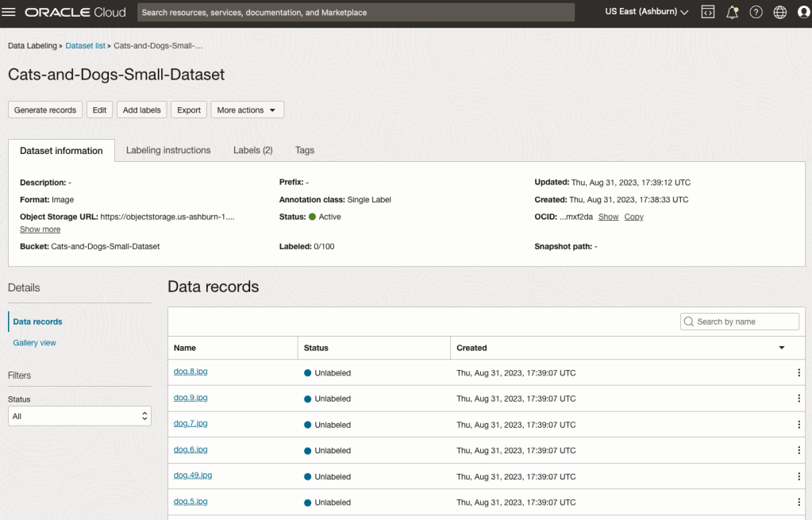Sort by the Created column arrow

coord(781,348)
